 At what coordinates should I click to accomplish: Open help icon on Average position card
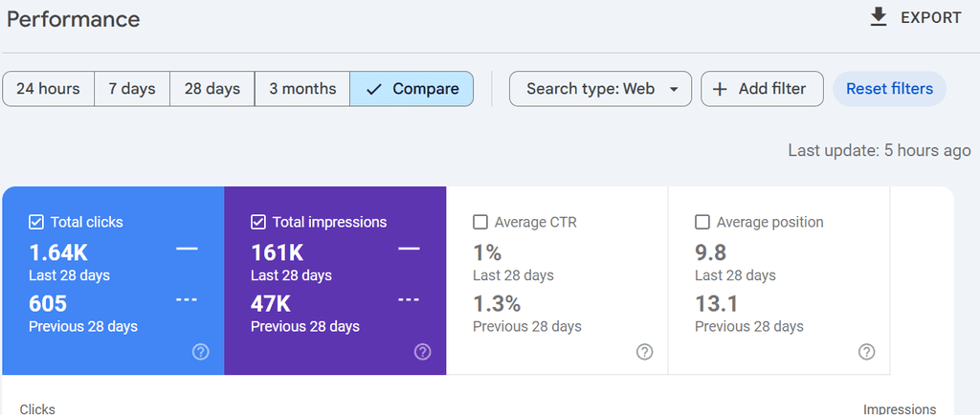pos(866,352)
